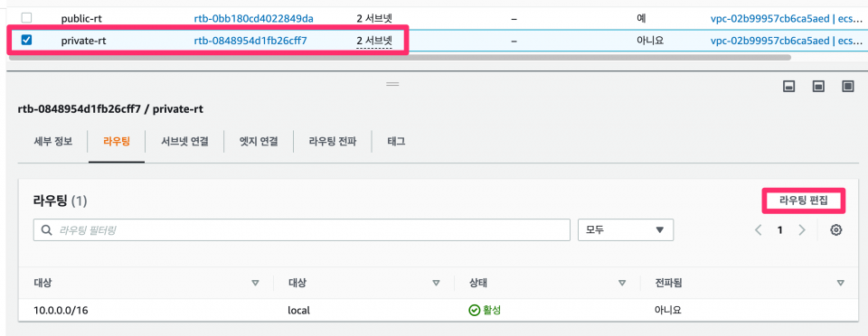Click '2 서브넷' in private-rt row
The width and height of the screenshot is (868, 336).
coord(374,41)
